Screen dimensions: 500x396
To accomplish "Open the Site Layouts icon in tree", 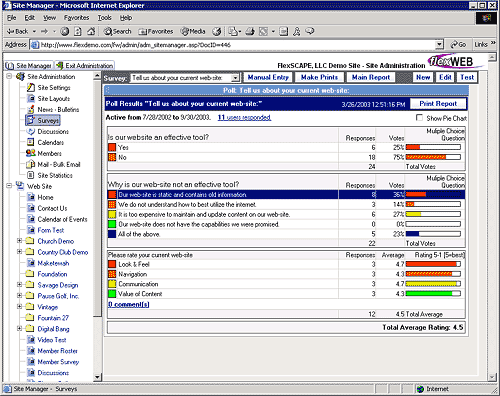I will pos(31,99).
